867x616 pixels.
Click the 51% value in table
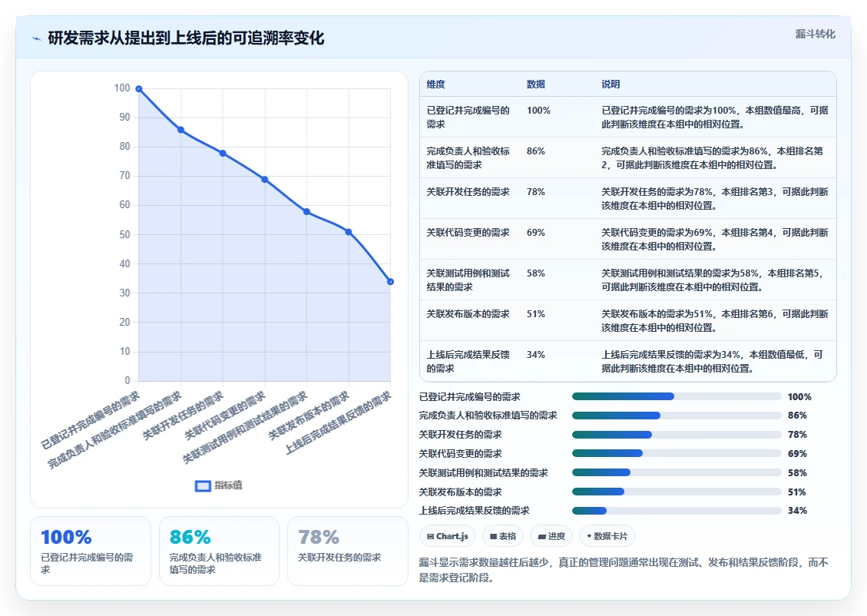(x=536, y=314)
